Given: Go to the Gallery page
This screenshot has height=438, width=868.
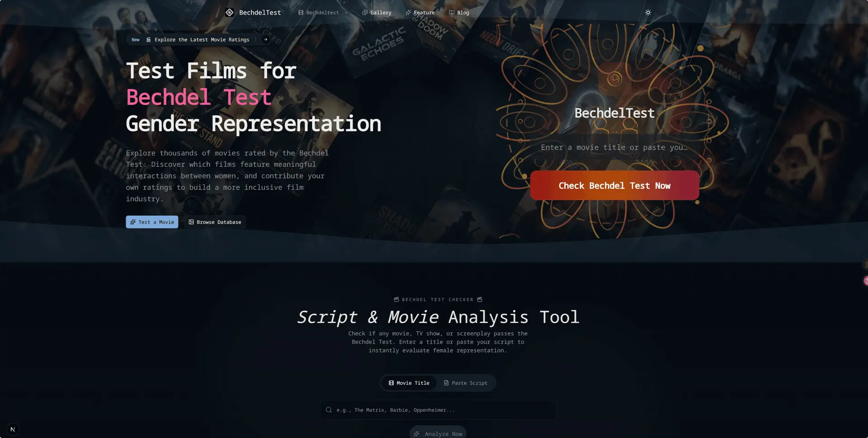Looking at the screenshot, I should pos(377,13).
